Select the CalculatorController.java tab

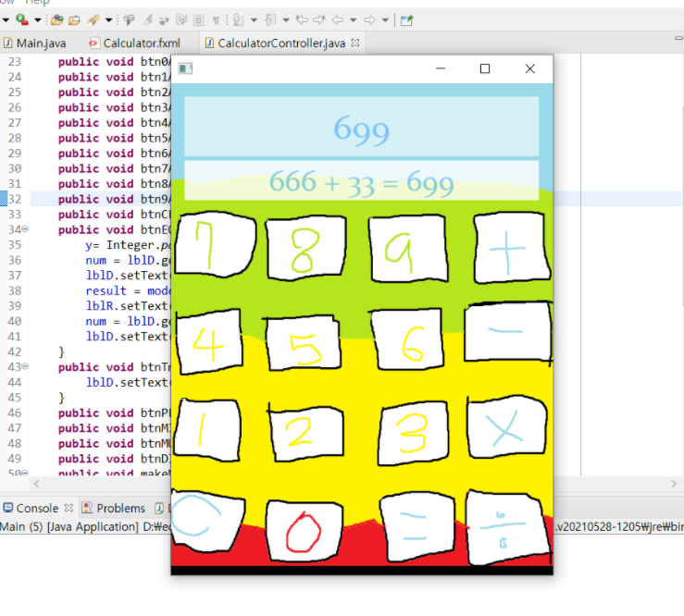tap(281, 43)
